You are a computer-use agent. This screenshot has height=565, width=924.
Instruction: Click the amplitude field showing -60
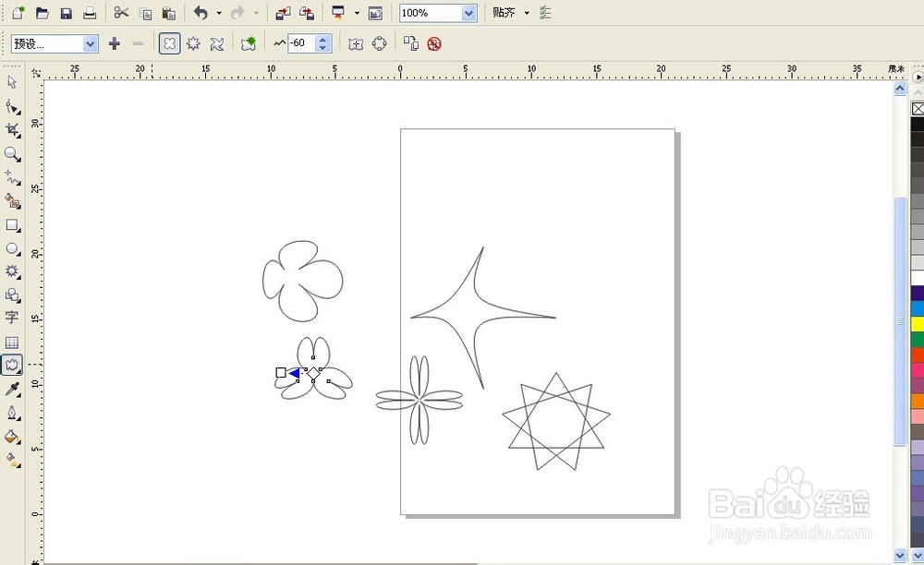(x=302, y=43)
